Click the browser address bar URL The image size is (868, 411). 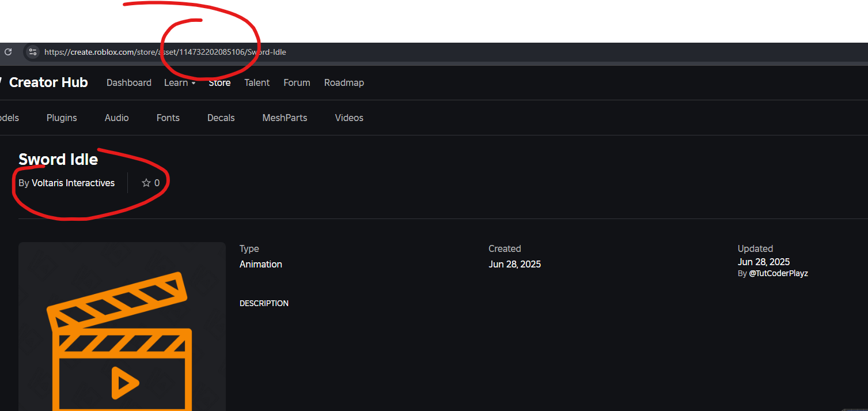click(165, 52)
